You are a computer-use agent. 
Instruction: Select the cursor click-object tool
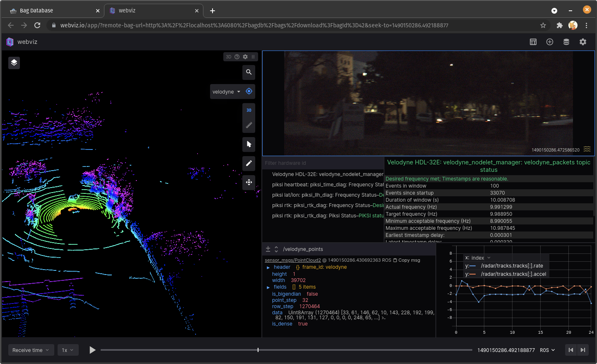point(249,144)
